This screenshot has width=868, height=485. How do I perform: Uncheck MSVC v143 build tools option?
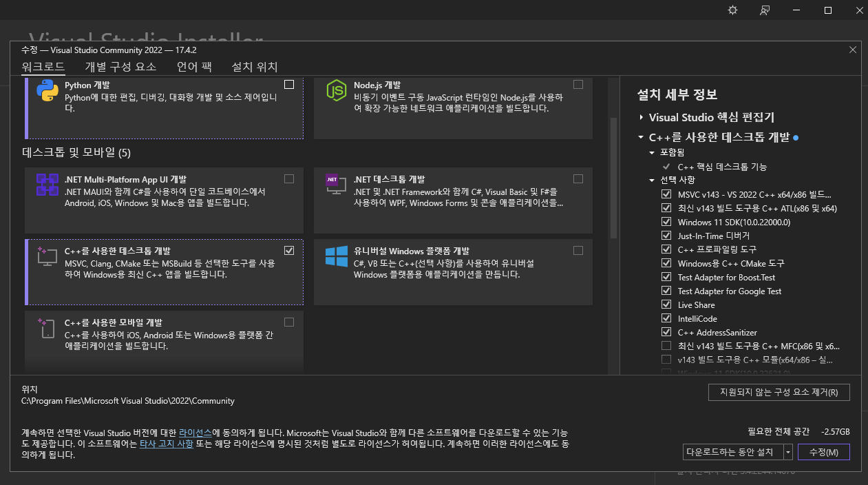[666, 194]
